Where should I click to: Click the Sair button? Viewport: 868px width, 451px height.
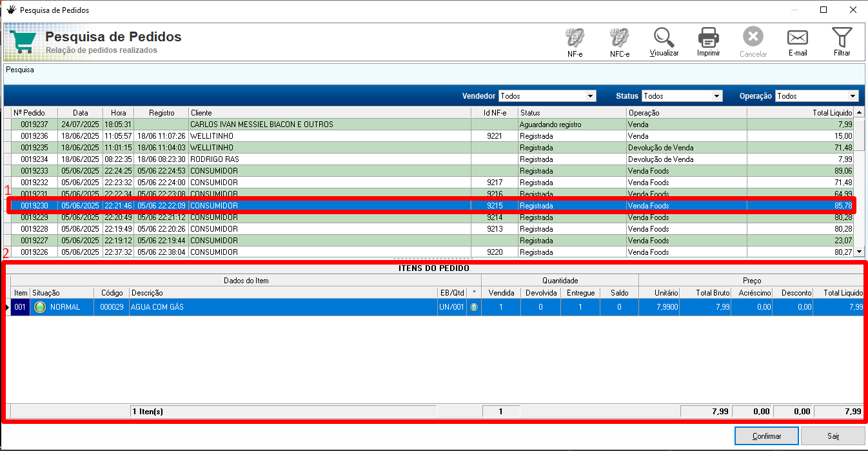click(x=833, y=436)
